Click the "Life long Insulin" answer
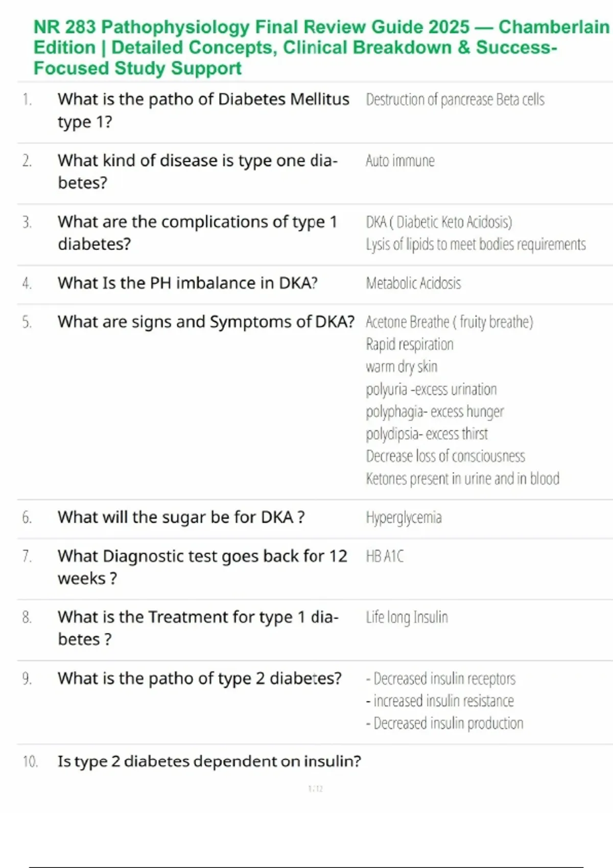Screen dimensions: 613x868 407,617
